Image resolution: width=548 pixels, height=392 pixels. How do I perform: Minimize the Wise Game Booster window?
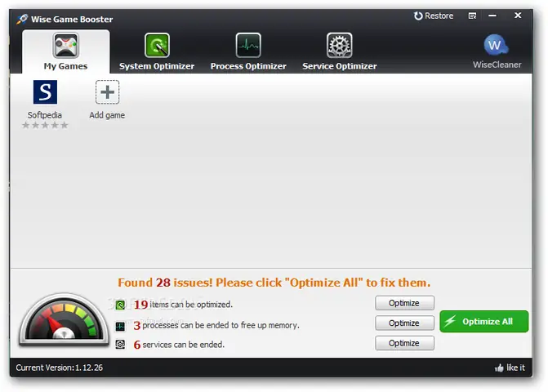[492, 16]
